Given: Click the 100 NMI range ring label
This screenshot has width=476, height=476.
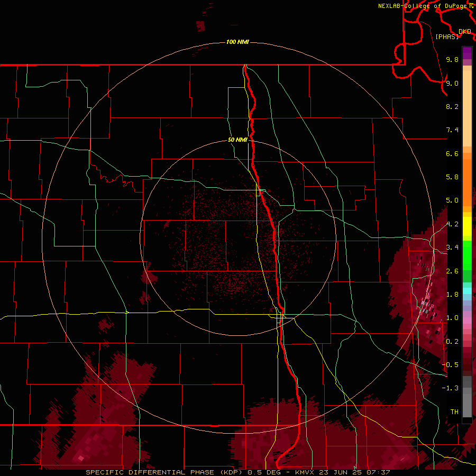Looking at the screenshot, I should (237, 42).
